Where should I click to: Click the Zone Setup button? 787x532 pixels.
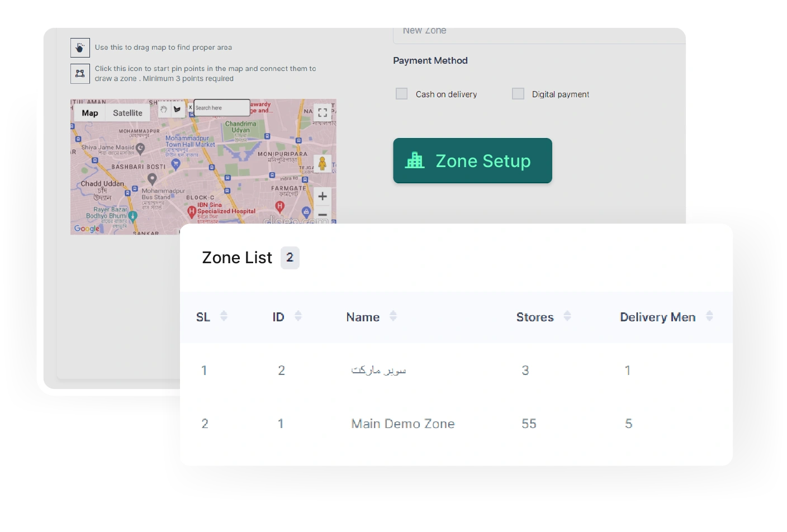point(472,161)
